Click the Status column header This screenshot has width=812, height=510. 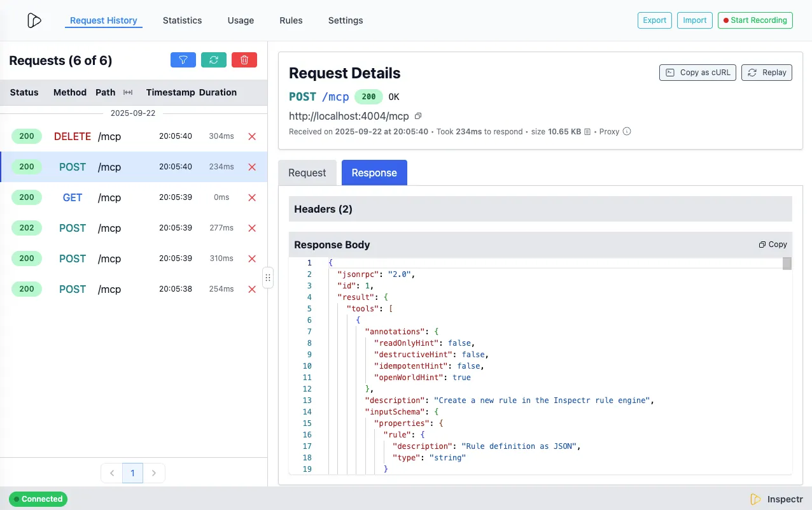coord(24,92)
